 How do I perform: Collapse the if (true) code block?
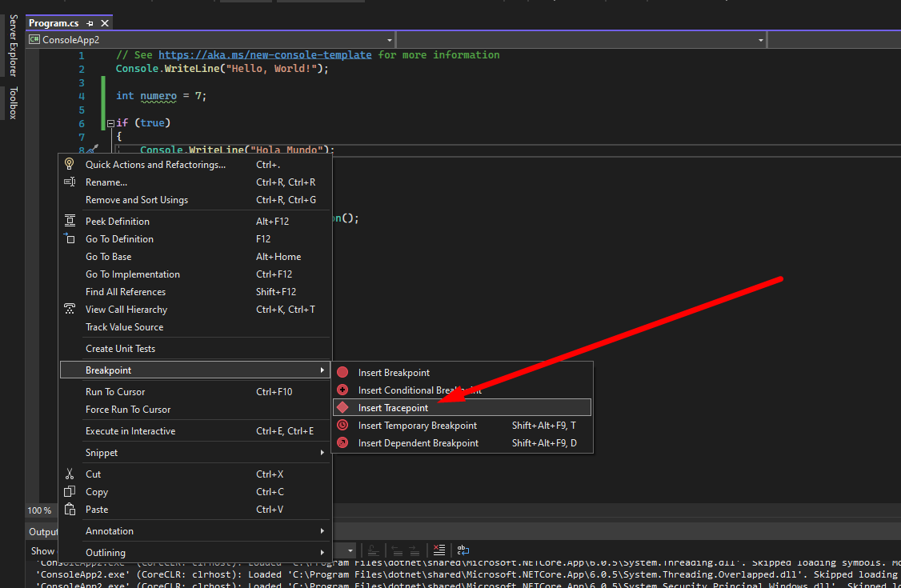tap(110, 124)
